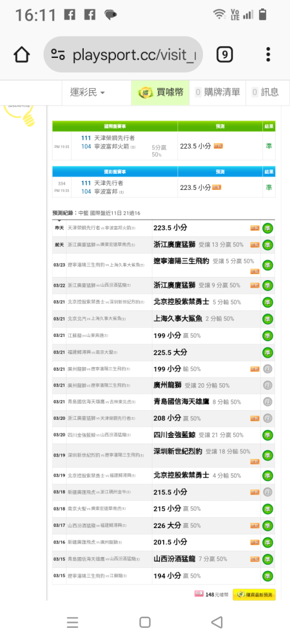This screenshot has width=290, height=644.
Task: Click 北京控股紫禁勇士 4 分輸 50% prediction
Action: click(197, 475)
